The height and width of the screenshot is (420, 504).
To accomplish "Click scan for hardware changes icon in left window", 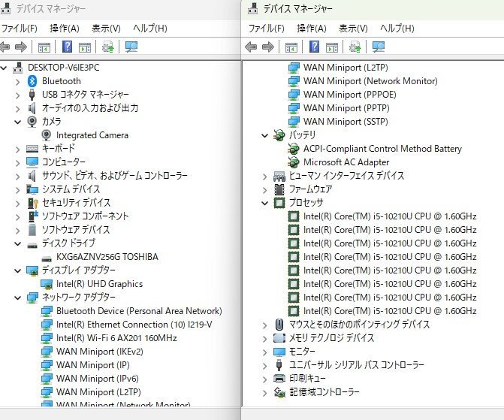I will point(131,47).
